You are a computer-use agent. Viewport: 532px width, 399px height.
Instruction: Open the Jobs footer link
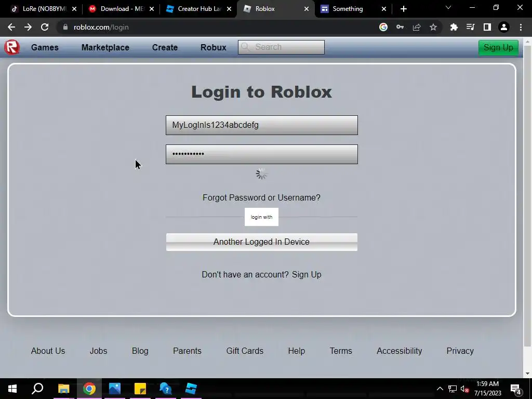(x=98, y=351)
